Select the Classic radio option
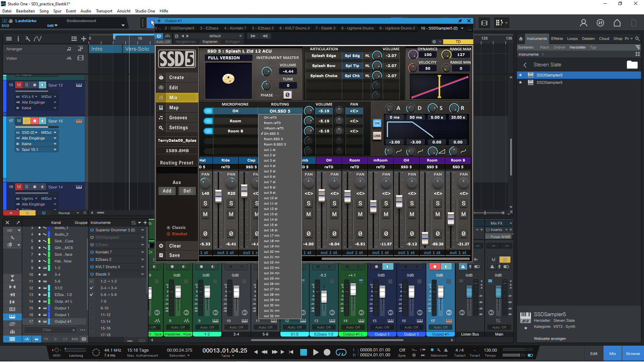Image resolution: width=644 pixels, height=362 pixels. coord(169,228)
